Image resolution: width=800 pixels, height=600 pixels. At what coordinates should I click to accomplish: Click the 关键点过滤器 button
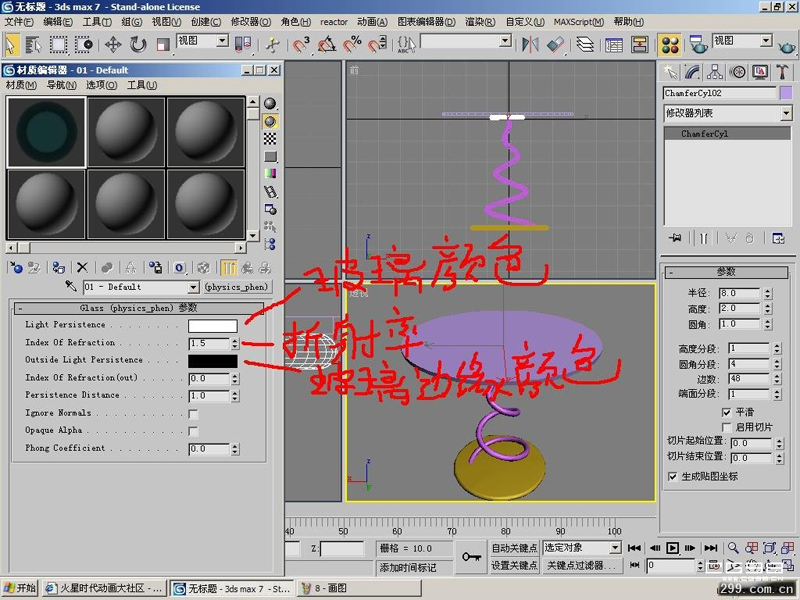pyautogui.click(x=581, y=565)
